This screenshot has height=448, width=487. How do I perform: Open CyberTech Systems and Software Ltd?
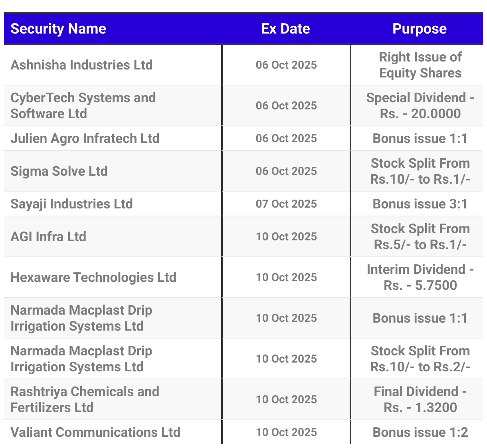click(83, 105)
